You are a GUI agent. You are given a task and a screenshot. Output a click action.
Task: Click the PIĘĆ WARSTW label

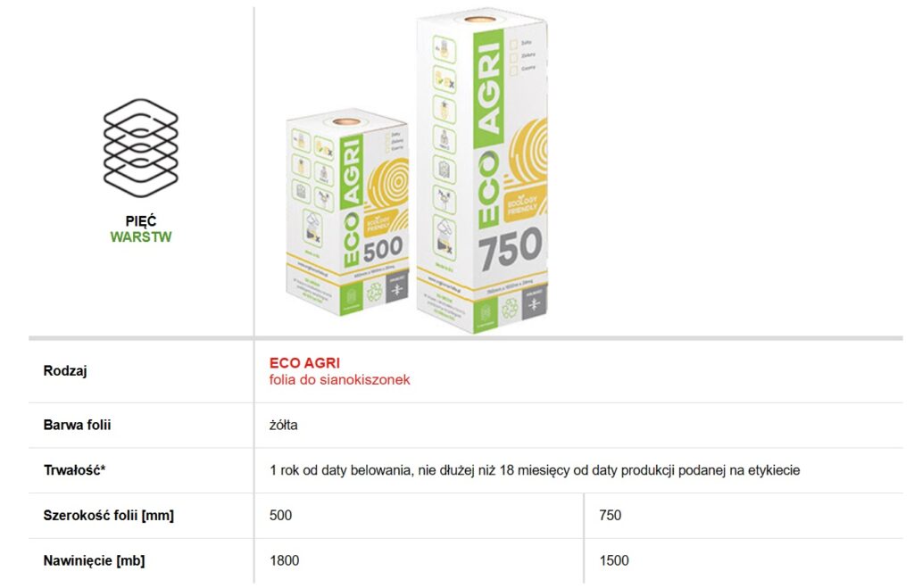140,229
